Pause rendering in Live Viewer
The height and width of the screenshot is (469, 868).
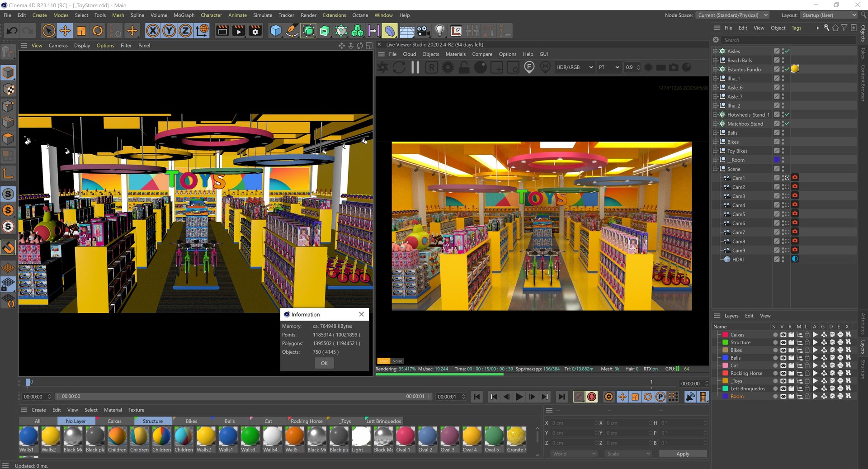pos(415,67)
